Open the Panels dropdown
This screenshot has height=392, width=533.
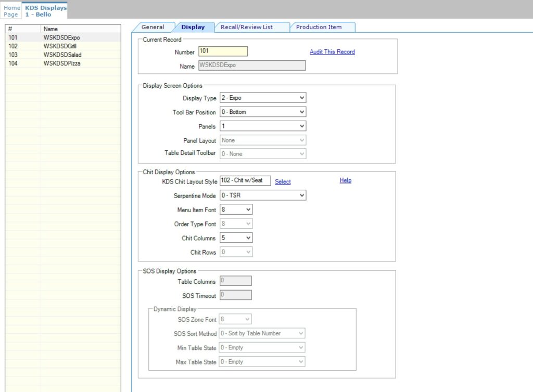click(263, 126)
